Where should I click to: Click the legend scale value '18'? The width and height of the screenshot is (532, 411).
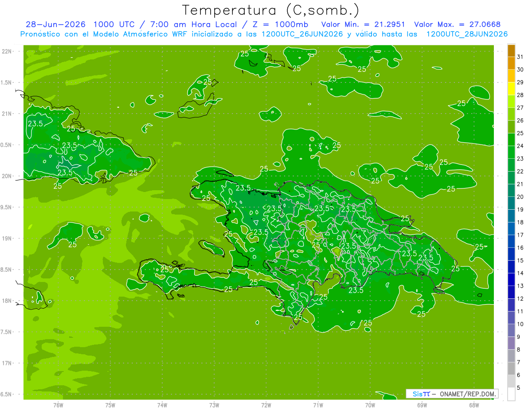pyautogui.click(x=520, y=222)
